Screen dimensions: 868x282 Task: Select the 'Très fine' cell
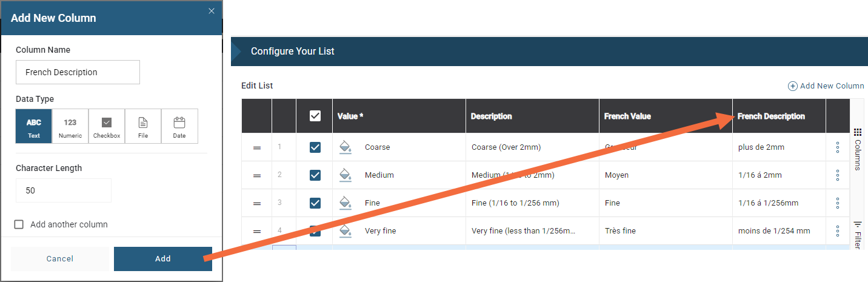tap(666, 231)
